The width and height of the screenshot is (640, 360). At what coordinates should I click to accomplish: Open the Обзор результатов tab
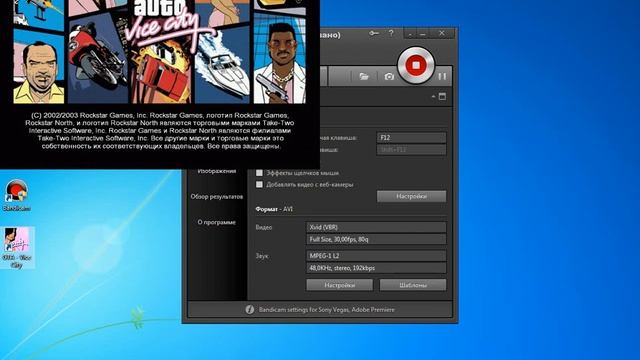(x=217, y=197)
